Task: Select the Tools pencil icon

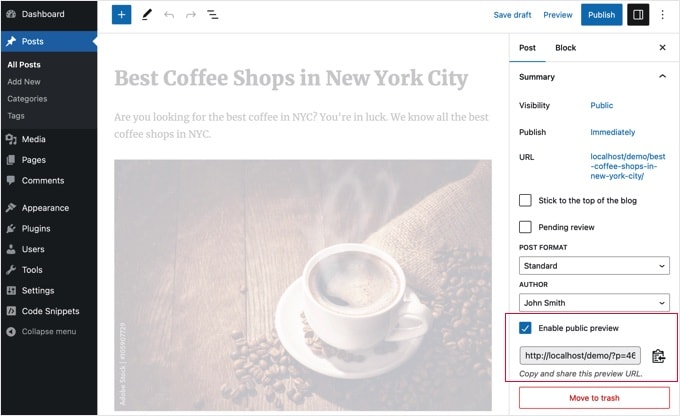Action: click(147, 15)
